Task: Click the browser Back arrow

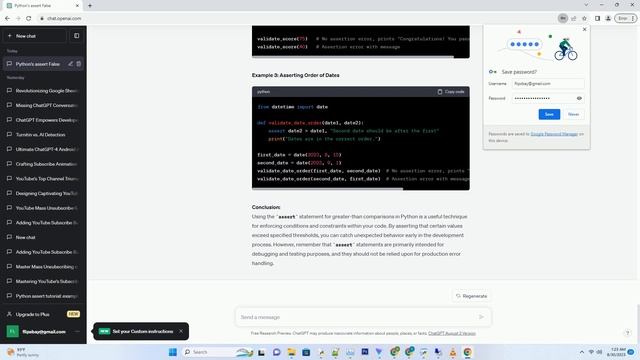Action: coord(7,18)
